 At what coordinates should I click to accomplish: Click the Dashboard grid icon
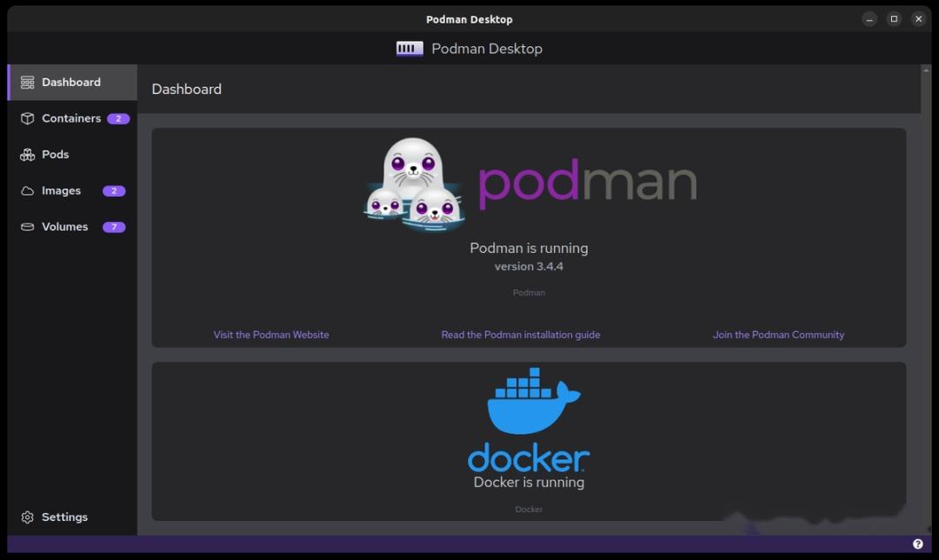click(27, 82)
